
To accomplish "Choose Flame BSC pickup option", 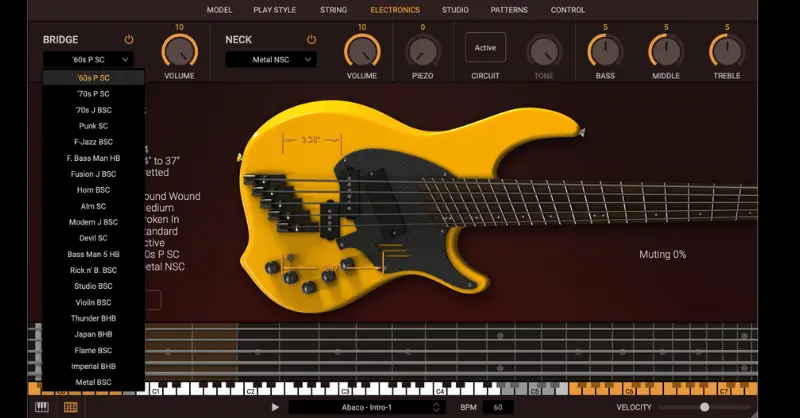I will (93, 350).
